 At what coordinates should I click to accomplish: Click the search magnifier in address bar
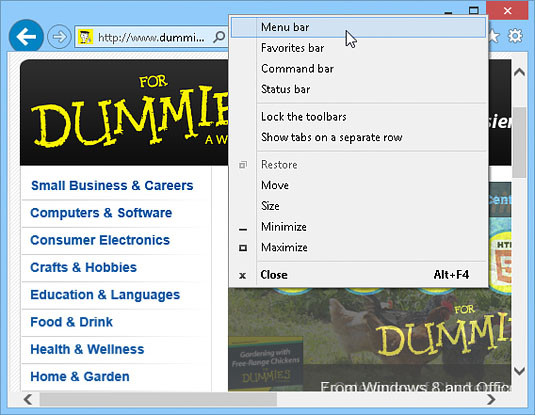click(219, 37)
